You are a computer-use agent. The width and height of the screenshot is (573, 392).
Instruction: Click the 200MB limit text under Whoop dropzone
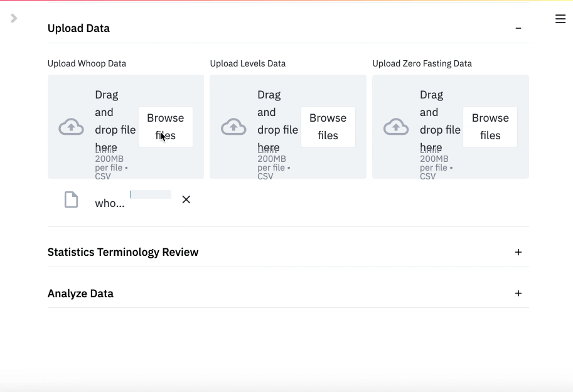pos(111,163)
